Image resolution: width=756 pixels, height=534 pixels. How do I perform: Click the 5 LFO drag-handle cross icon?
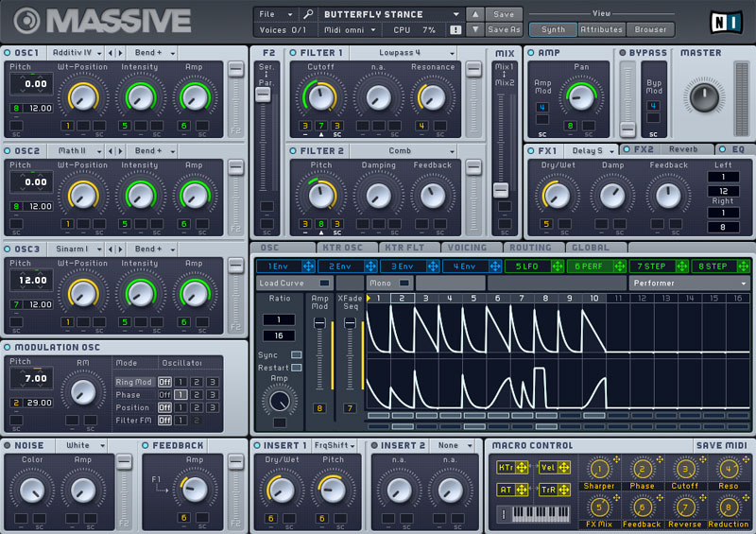point(558,266)
